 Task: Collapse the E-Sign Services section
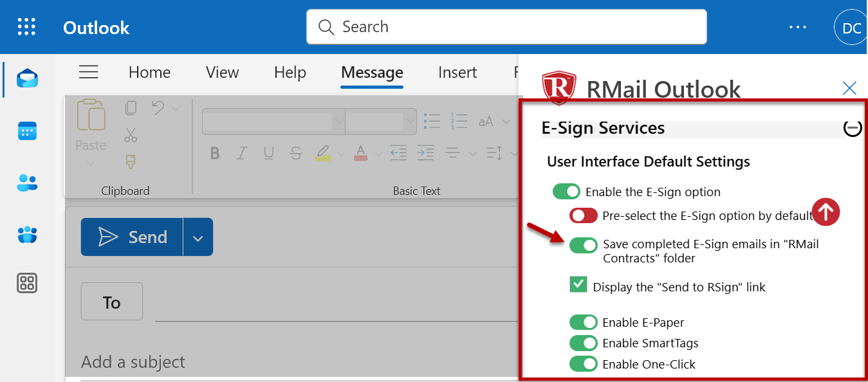853,129
